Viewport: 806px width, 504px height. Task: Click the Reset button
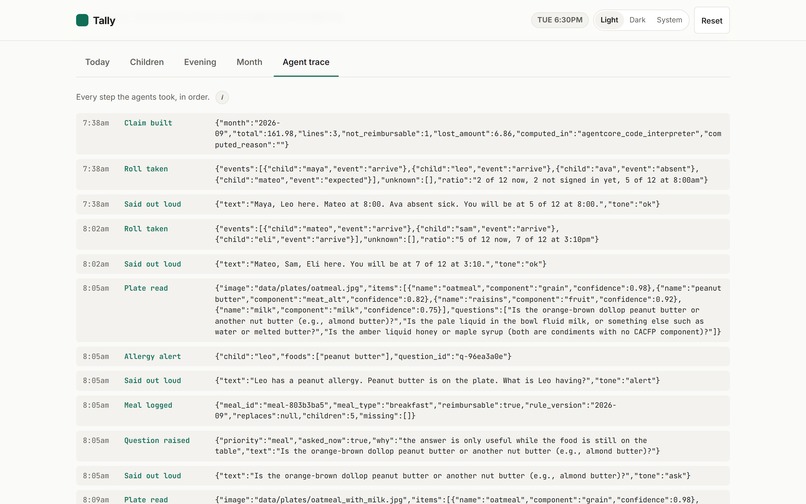[x=711, y=21]
